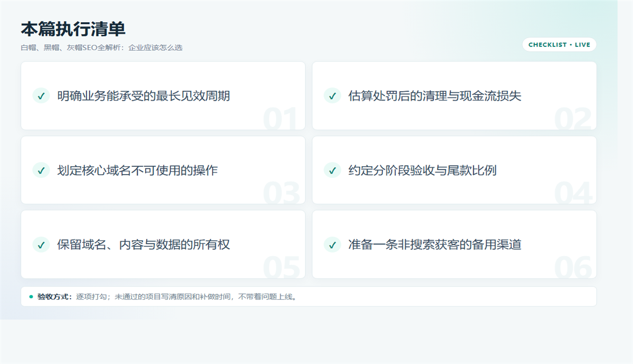Click the checkmark beside 保留域名、内容与数据的所有权
This screenshot has height=364, width=633.
[41, 245]
